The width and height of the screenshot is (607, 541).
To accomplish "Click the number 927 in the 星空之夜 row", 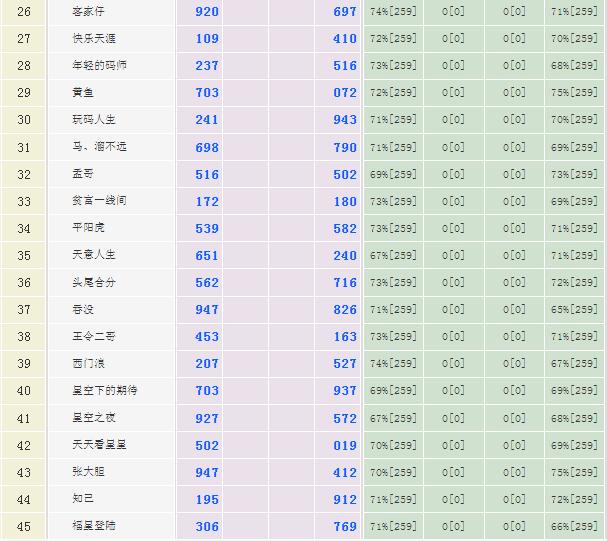I will click(x=207, y=418).
